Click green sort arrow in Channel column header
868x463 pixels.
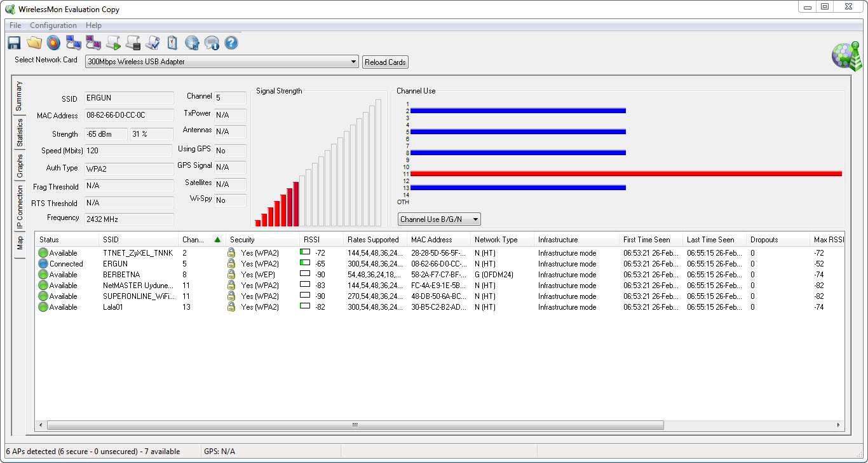(217, 240)
